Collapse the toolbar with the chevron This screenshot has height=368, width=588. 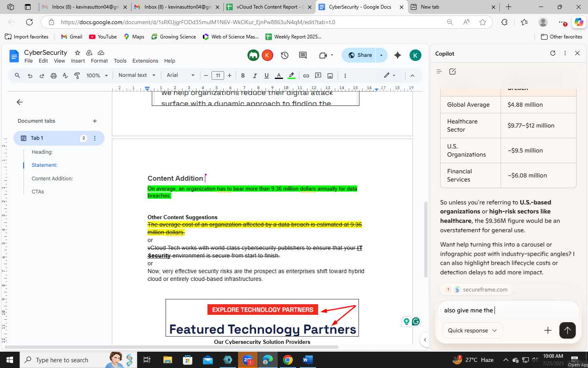[412, 75]
